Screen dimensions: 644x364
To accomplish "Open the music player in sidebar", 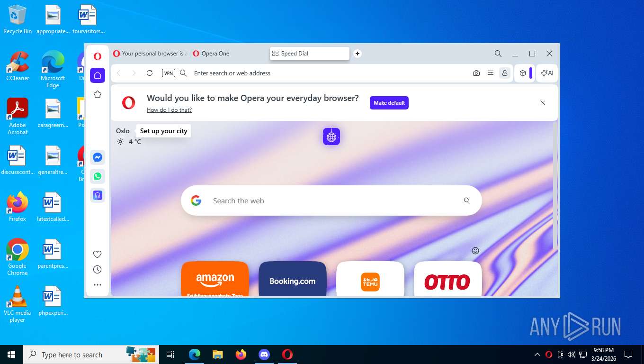I will point(98,195).
